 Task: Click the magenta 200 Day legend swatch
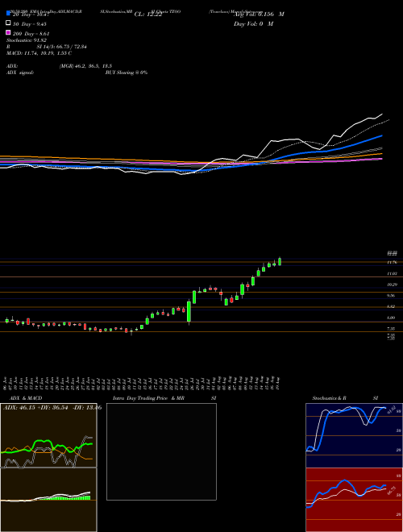click(x=8, y=33)
